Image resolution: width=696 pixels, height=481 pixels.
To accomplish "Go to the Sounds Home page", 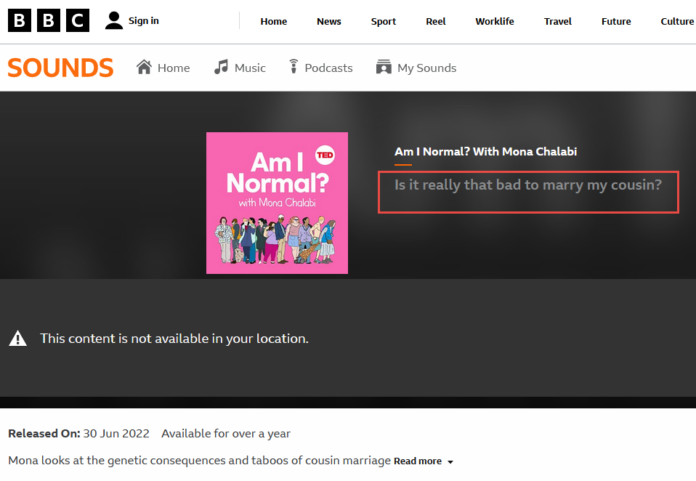I will [174, 68].
